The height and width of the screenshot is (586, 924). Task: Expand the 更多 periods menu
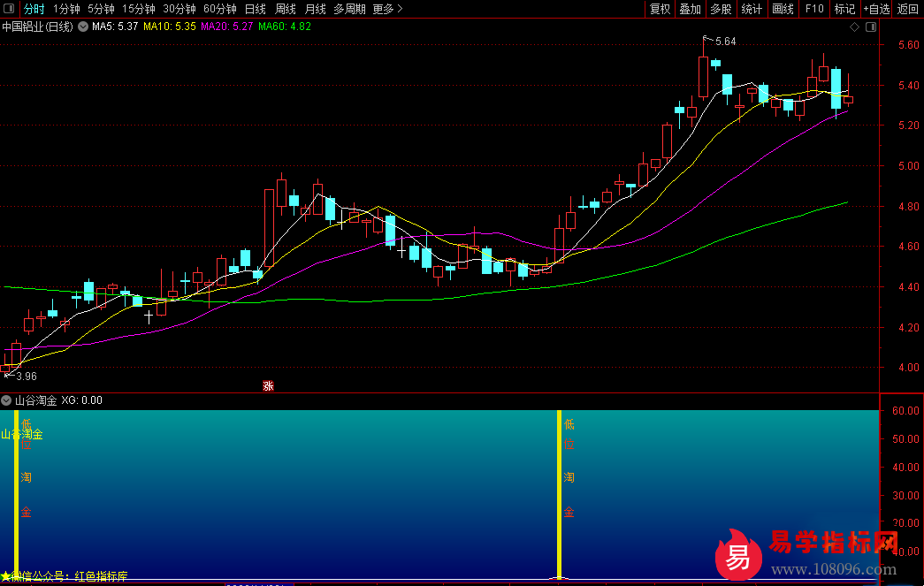click(x=388, y=9)
